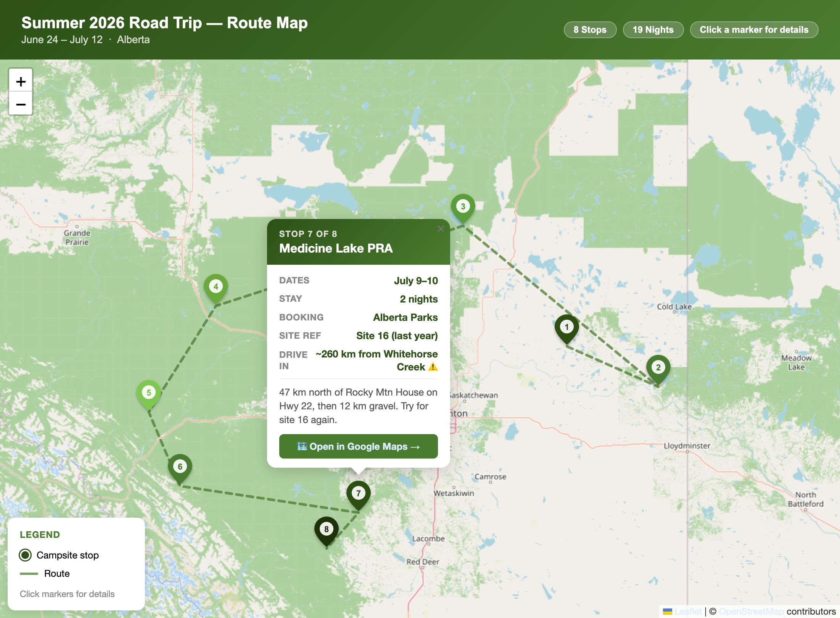Select campsite marker 4

point(216,286)
